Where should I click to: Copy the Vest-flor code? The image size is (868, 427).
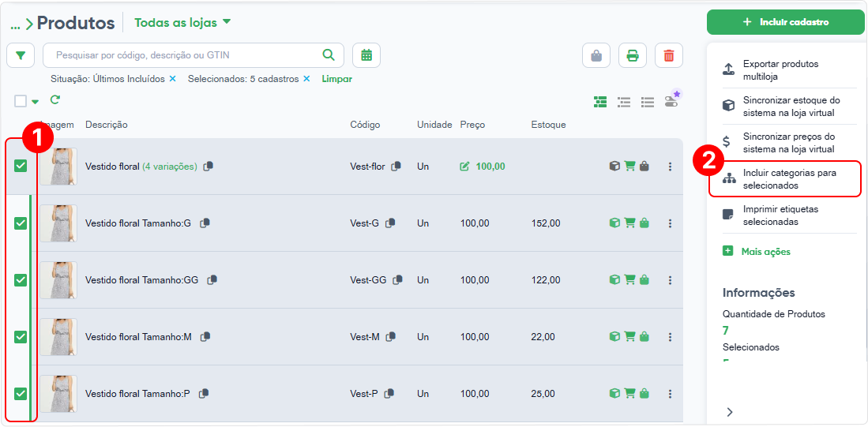click(x=396, y=166)
